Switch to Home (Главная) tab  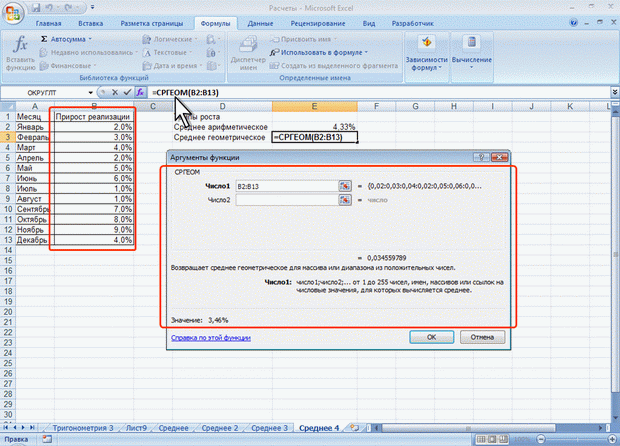(49, 24)
